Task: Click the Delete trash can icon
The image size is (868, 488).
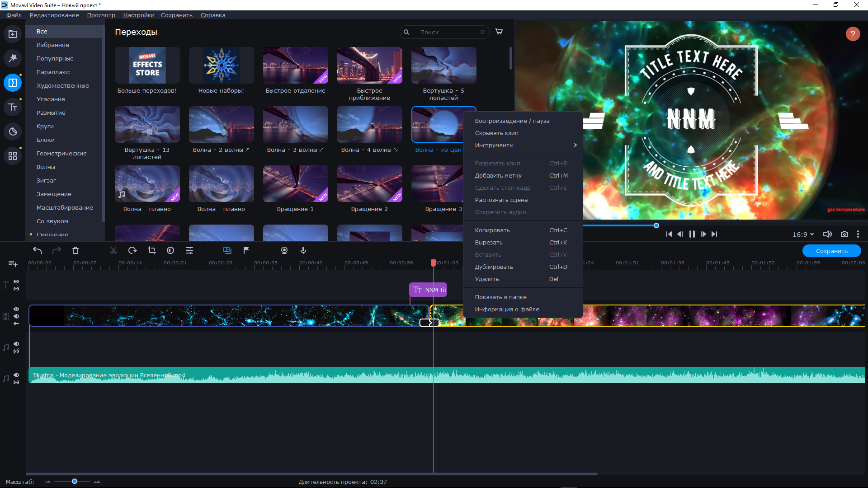Action: point(75,250)
